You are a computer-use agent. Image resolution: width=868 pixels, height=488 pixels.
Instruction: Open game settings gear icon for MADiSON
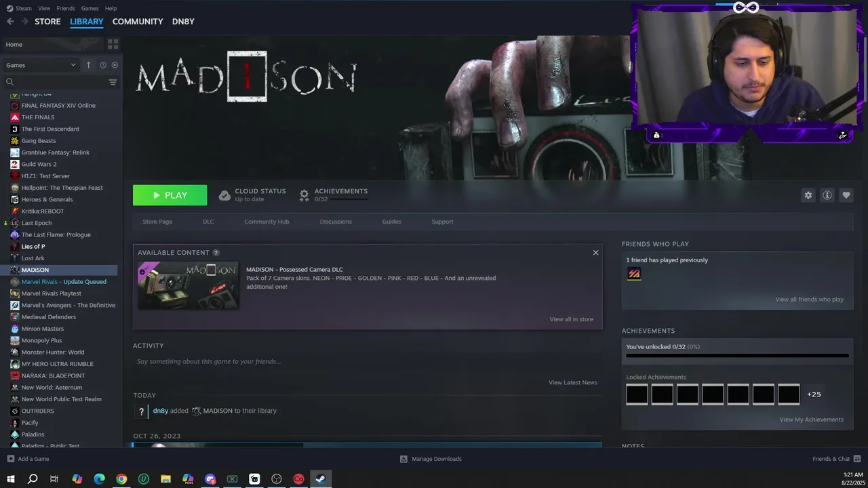point(808,195)
